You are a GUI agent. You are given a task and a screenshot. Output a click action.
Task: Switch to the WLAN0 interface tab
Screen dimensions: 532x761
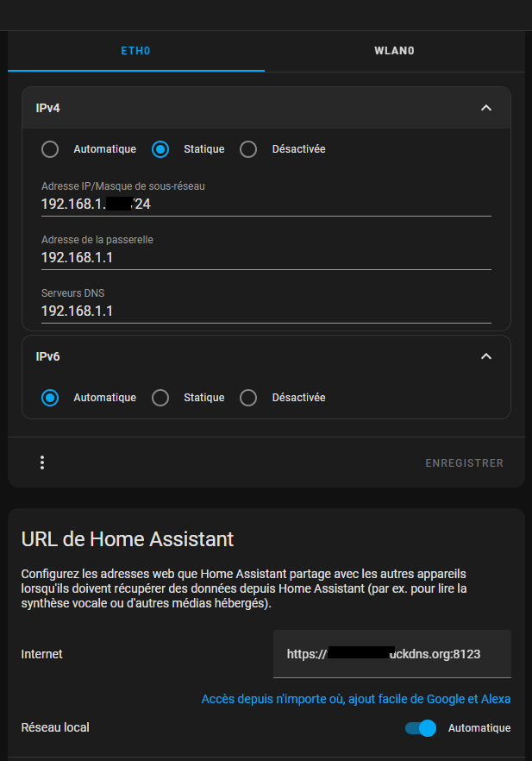394,51
